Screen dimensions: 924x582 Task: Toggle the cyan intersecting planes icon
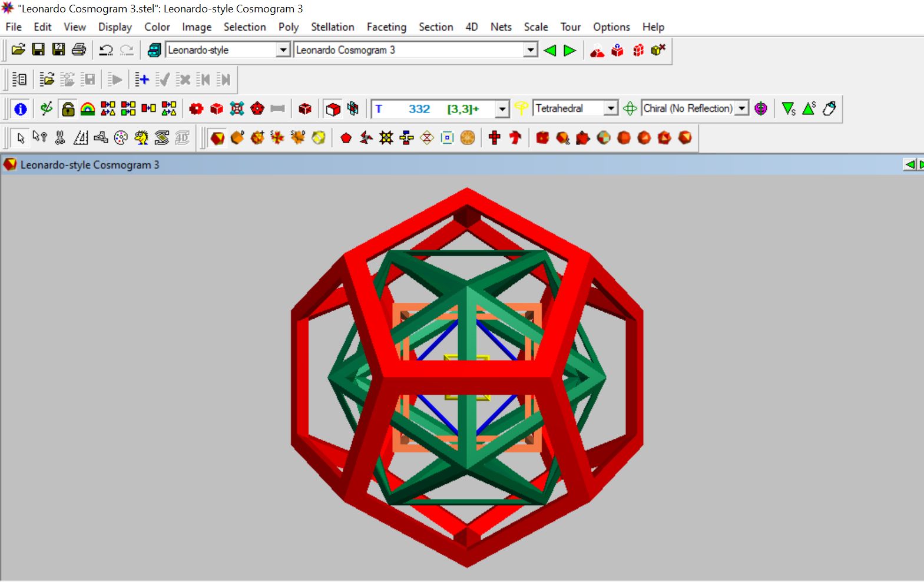353,109
